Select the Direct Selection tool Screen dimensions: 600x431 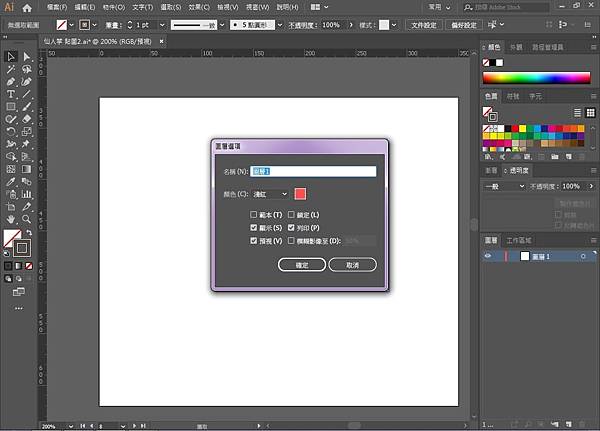(26, 57)
